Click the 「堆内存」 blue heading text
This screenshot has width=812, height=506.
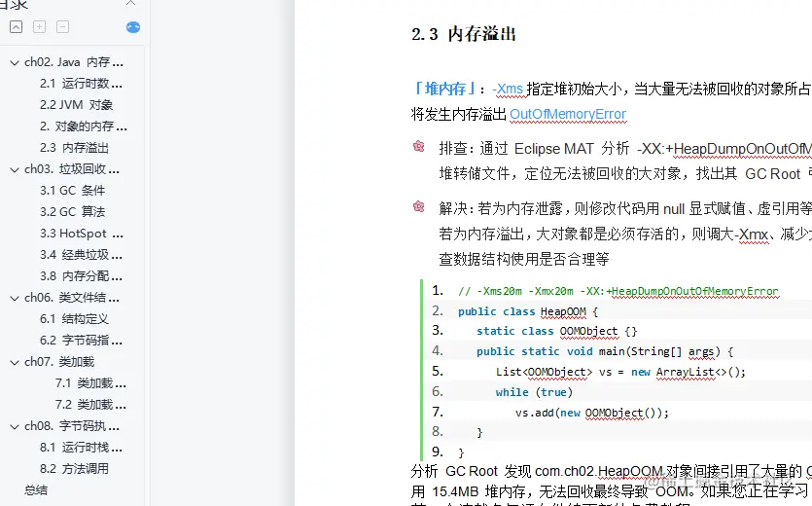pyautogui.click(x=444, y=89)
